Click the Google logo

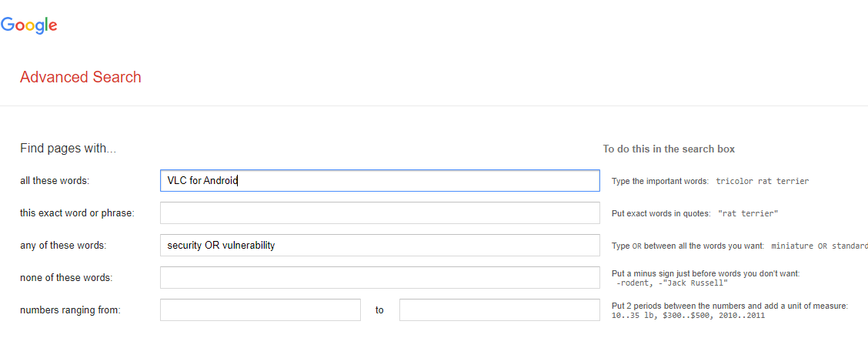(x=29, y=25)
